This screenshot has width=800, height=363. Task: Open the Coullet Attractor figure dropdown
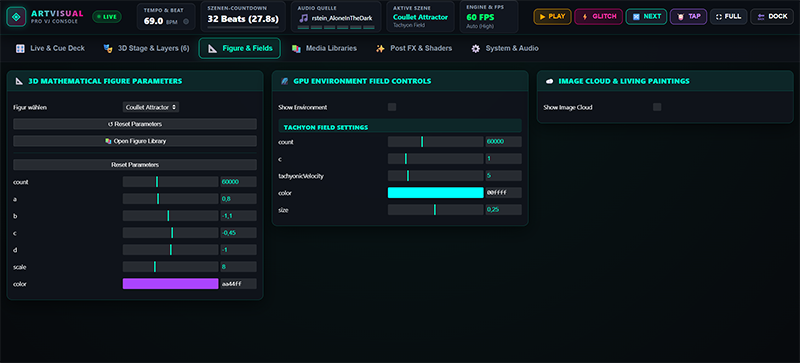[x=151, y=107]
